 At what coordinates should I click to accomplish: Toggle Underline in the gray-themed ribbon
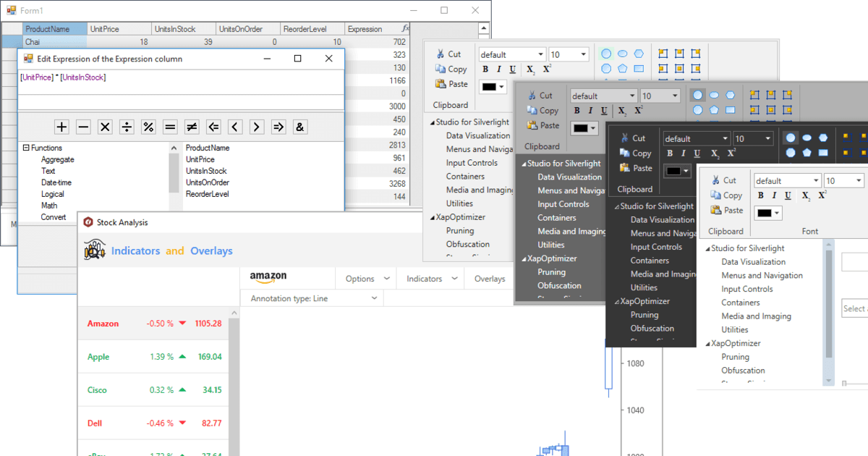604,111
